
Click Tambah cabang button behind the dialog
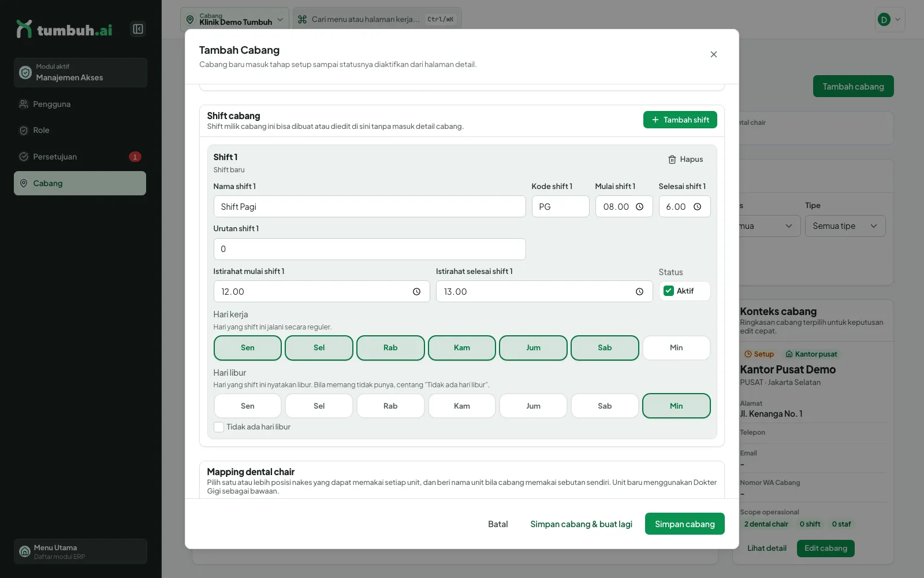click(854, 87)
